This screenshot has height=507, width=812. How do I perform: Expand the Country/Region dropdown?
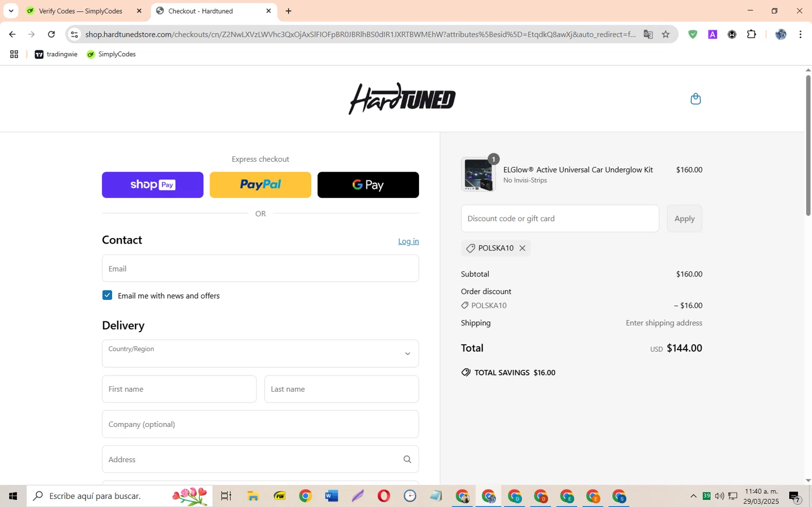pyautogui.click(x=260, y=353)
